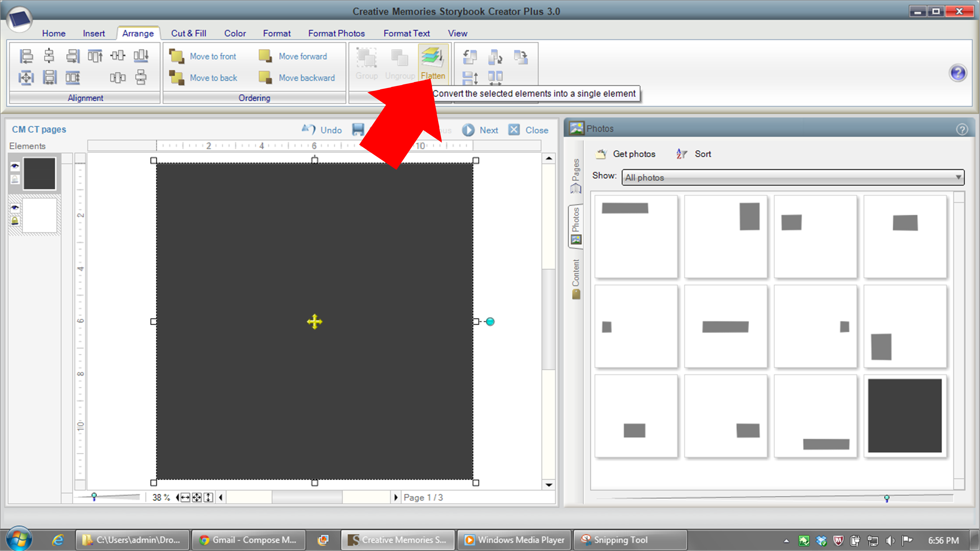Flip element horizontally icon
980x551 pixels.
(x=495, y=78)
